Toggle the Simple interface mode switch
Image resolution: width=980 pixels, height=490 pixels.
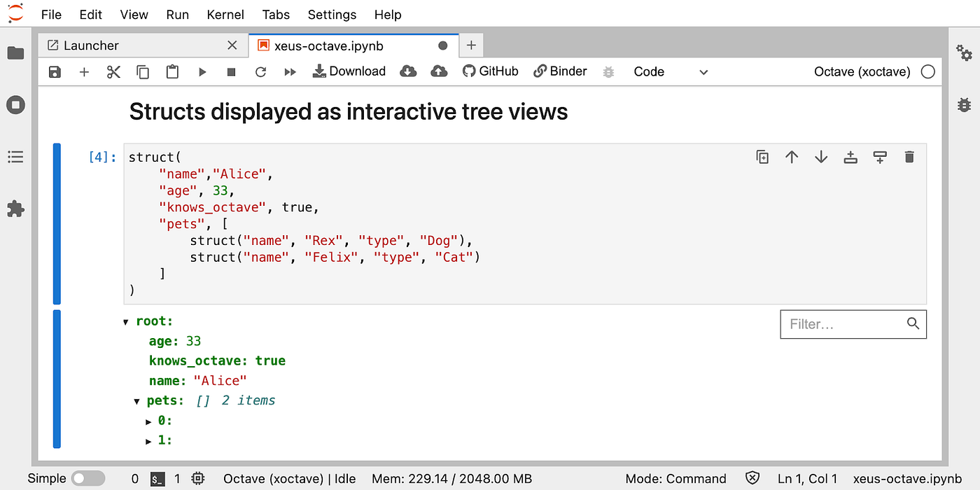click(x=88, y=479)
